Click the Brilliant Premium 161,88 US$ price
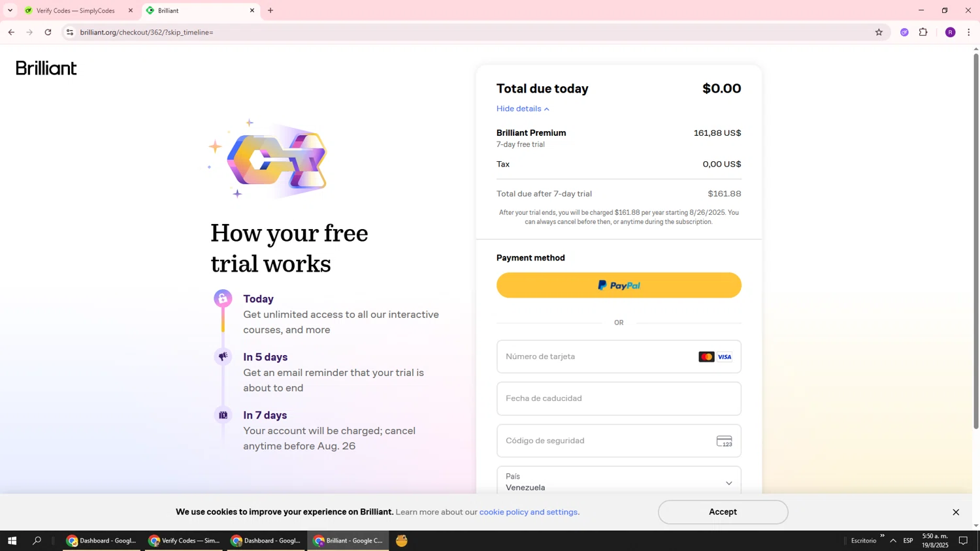The image size is (980, 551). pyautogui.click(x=717, y=133)
